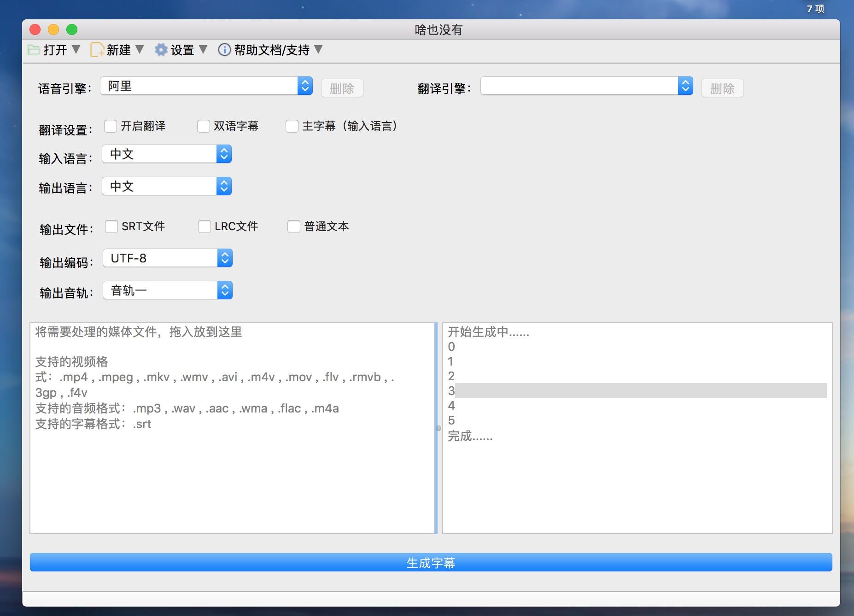Expand the arrow next to 新建

pos(140,49)
